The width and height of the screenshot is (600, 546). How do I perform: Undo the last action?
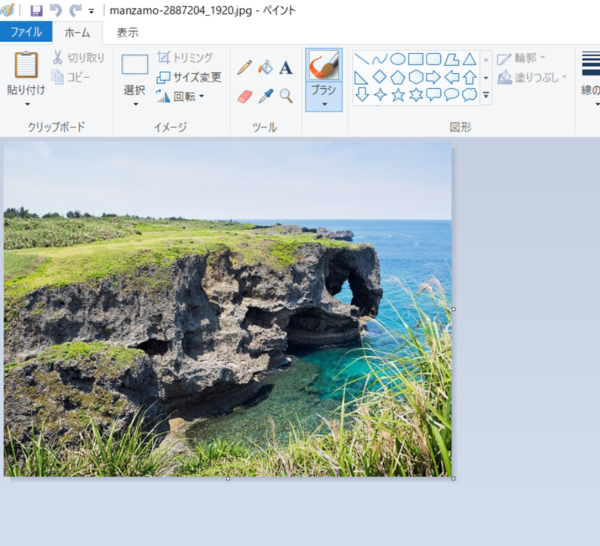(x=56, y=10)
